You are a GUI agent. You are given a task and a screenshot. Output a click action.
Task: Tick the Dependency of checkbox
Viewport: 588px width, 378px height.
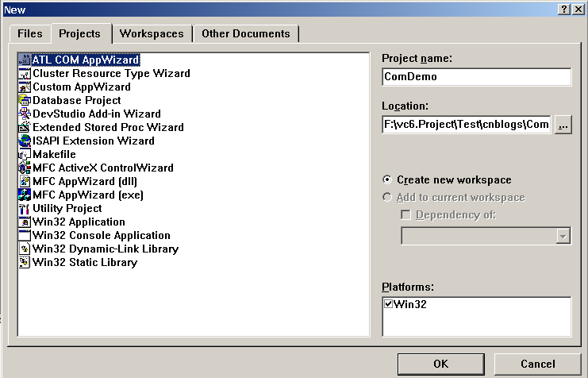[405, 214]
